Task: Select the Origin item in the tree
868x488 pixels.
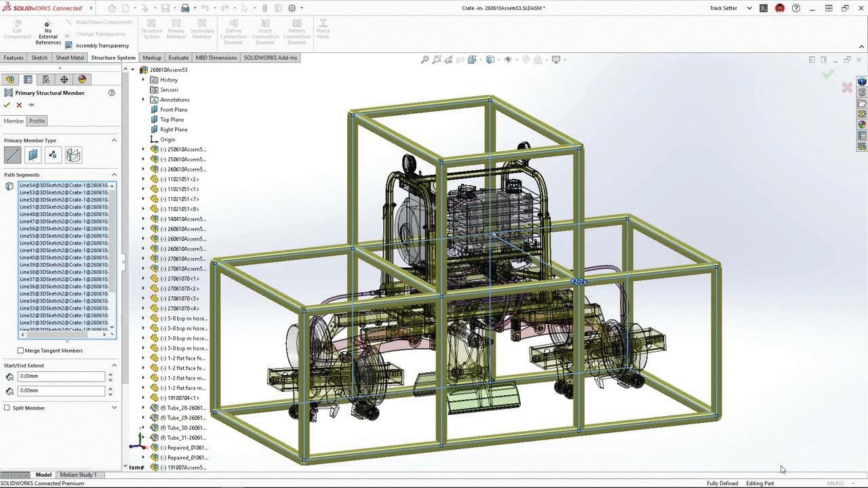Action: [x=167, y=140]
